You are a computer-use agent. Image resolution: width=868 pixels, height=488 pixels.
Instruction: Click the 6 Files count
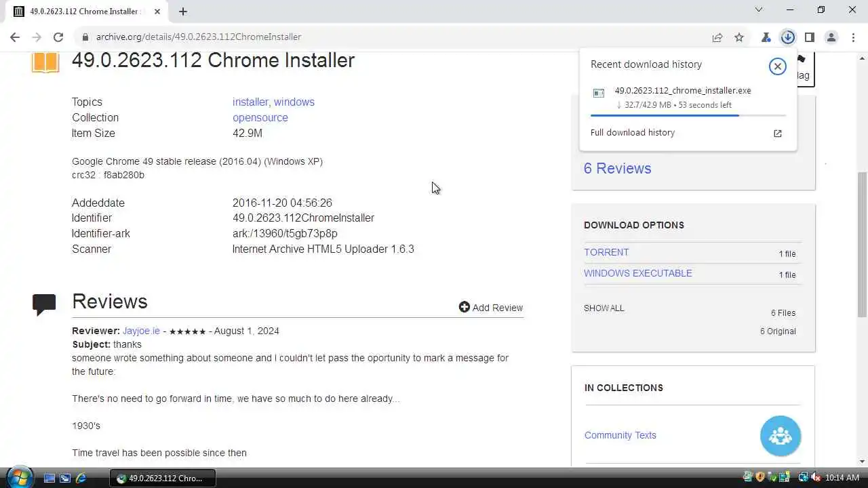tap(783, 313)
